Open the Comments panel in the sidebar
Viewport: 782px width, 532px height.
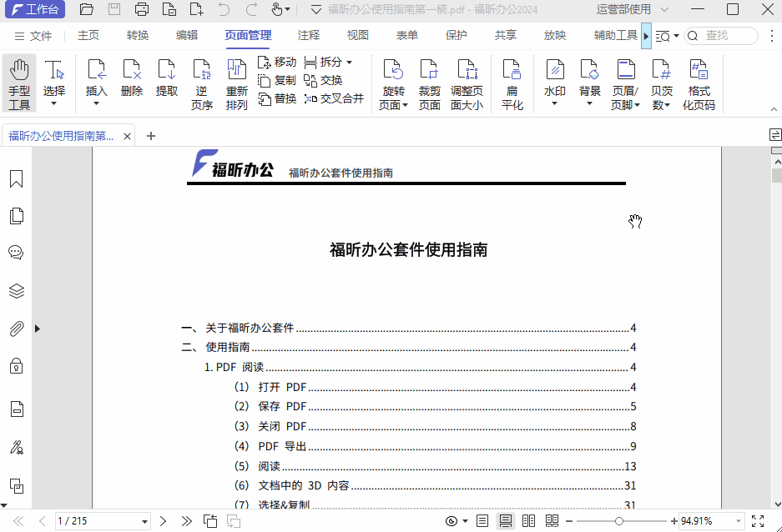[x=16, y=252]
